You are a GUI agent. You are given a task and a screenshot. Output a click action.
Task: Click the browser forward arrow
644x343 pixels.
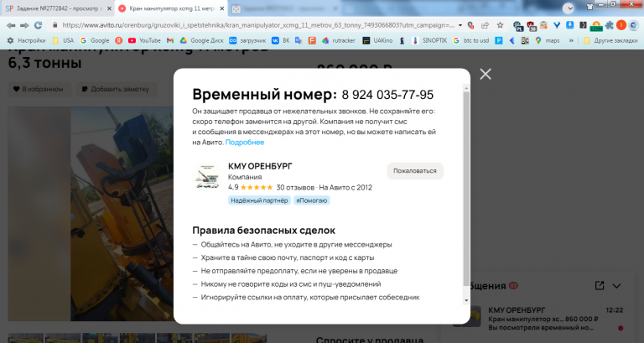click(x=24, y=25)
